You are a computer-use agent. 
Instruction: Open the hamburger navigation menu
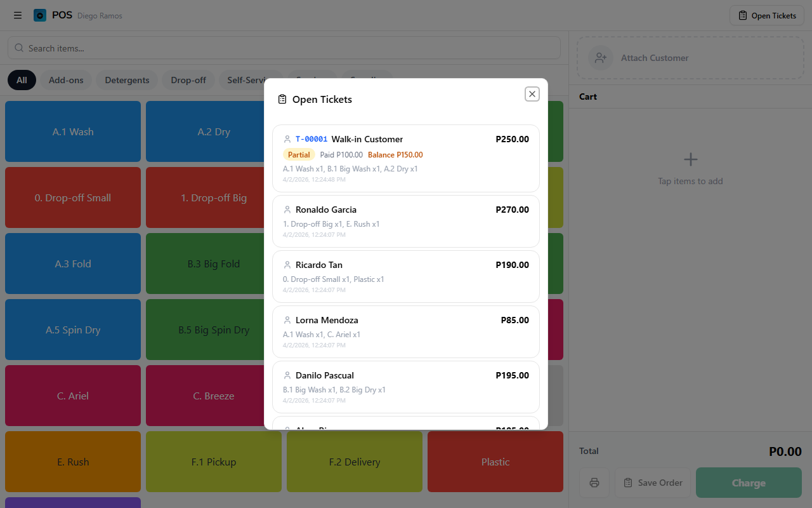(18, 15)
